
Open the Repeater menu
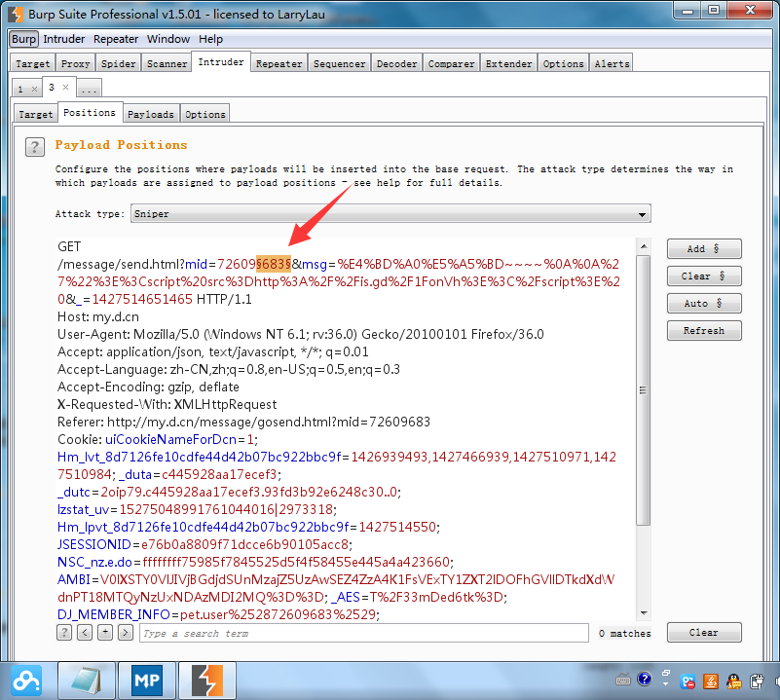(116, 39)
